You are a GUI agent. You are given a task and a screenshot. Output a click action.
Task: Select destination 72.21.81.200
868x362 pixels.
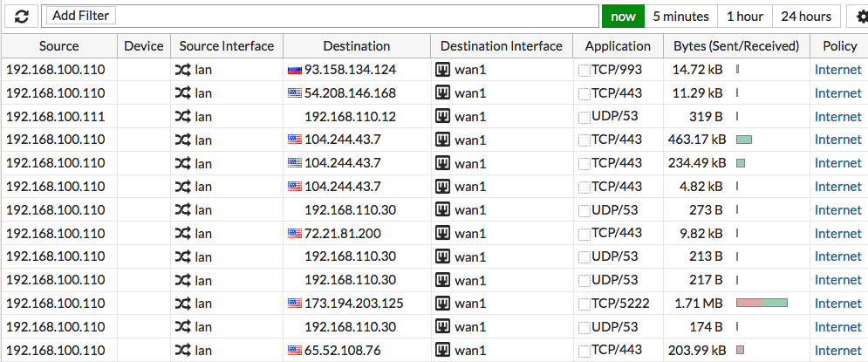tap(343, 234)
